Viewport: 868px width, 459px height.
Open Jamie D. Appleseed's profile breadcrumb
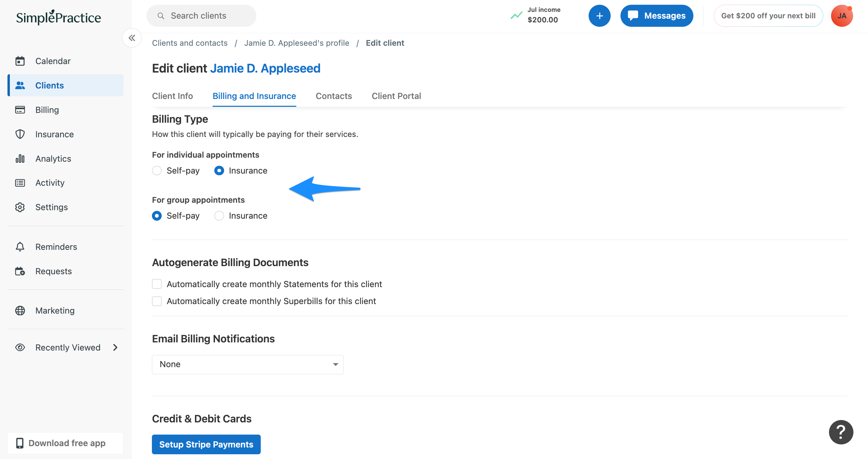(297, 43)
